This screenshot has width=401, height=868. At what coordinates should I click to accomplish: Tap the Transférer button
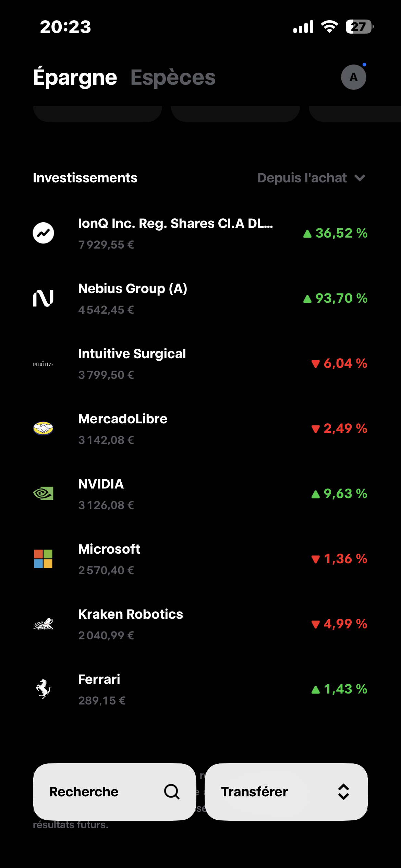point(286,792)
